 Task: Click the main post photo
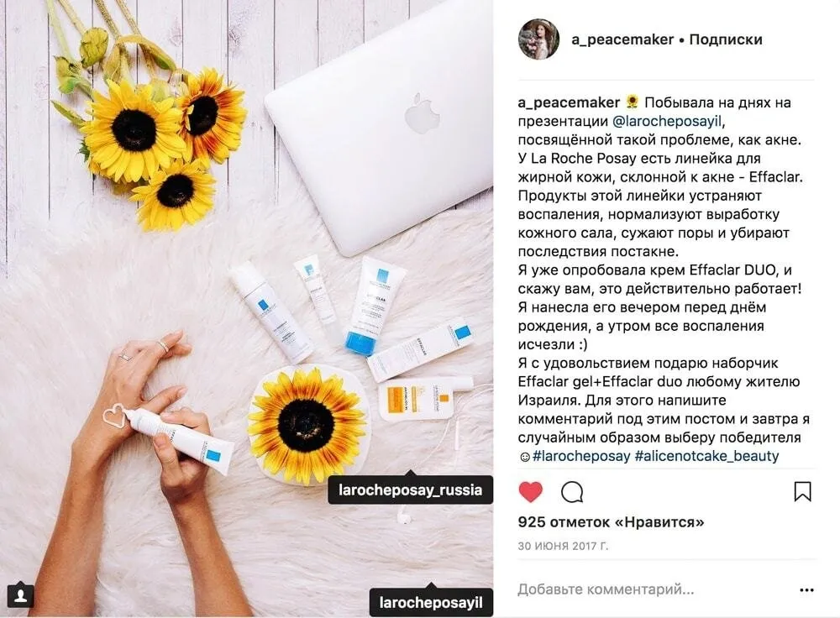246,309
